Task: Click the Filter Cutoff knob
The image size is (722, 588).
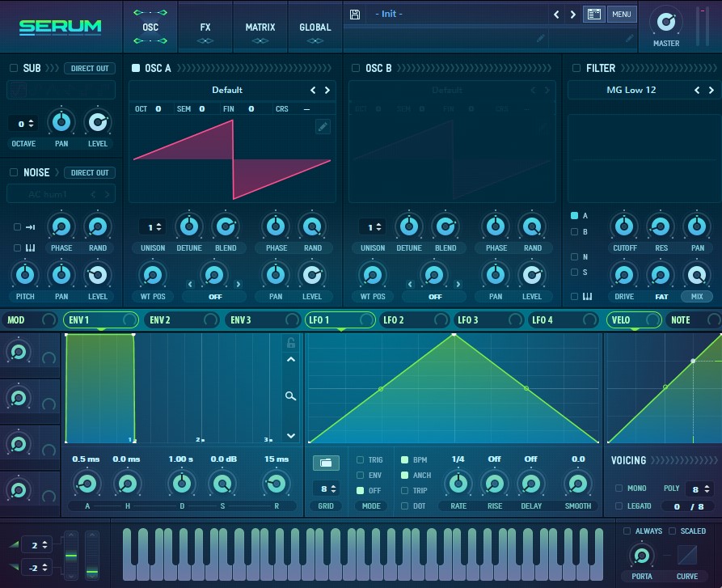Action: click(x=624, y=226)
